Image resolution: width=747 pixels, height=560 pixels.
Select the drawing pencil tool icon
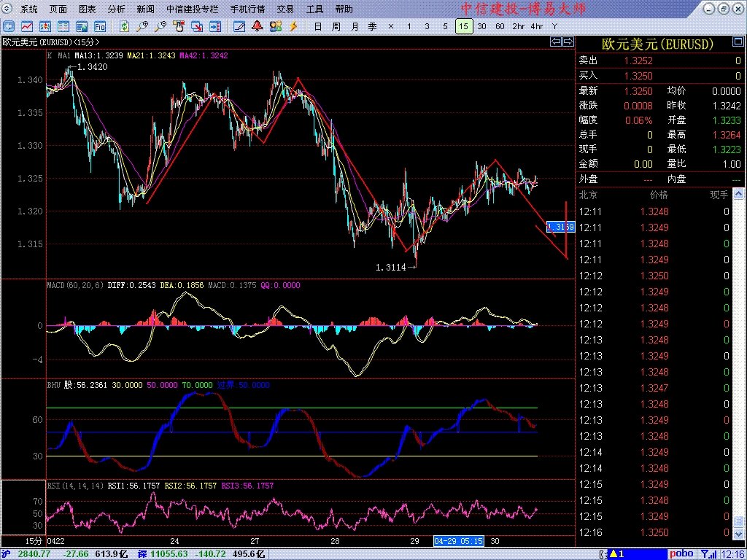click(239, 26)
